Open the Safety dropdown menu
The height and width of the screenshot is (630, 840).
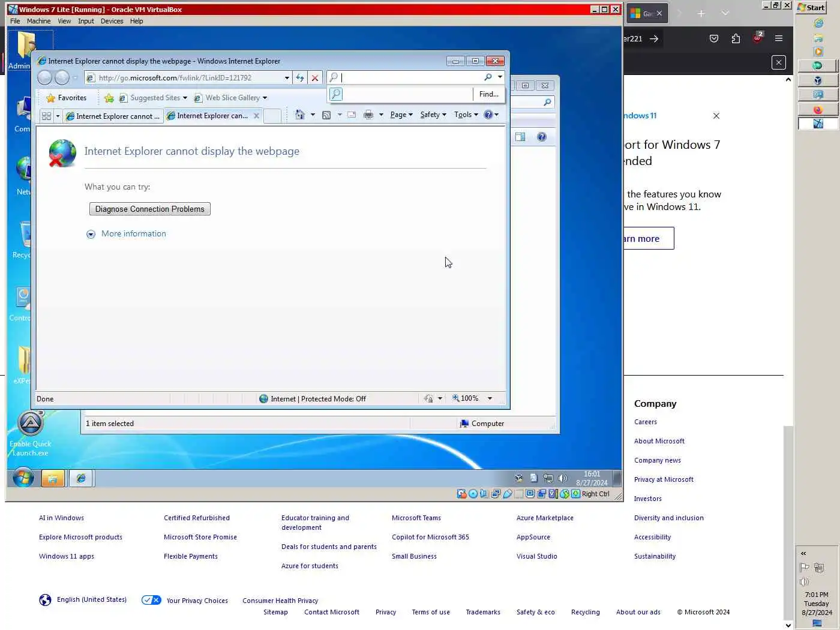[433, 115]
